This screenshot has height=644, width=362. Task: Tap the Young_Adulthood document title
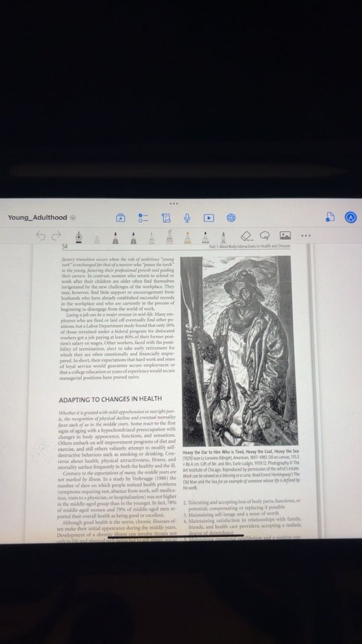(x=38, y=217)
